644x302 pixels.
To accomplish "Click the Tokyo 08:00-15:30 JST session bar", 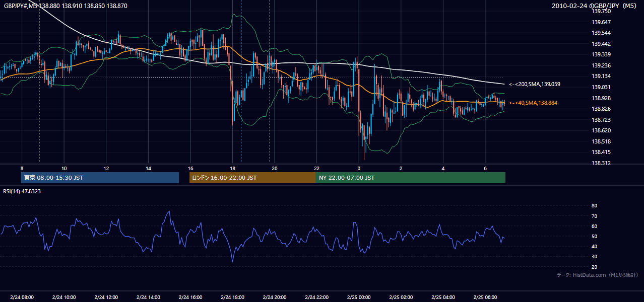I will [x=100, y=178].
